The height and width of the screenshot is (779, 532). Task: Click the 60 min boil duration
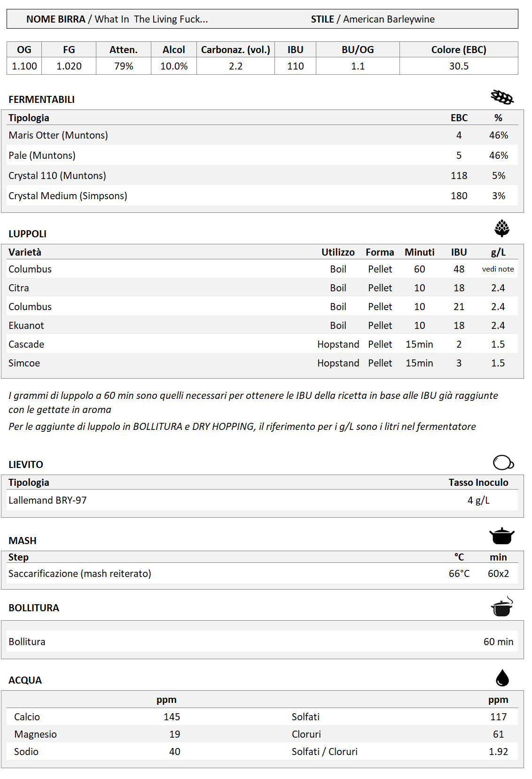pyautogui.click(x=498, y=642)
